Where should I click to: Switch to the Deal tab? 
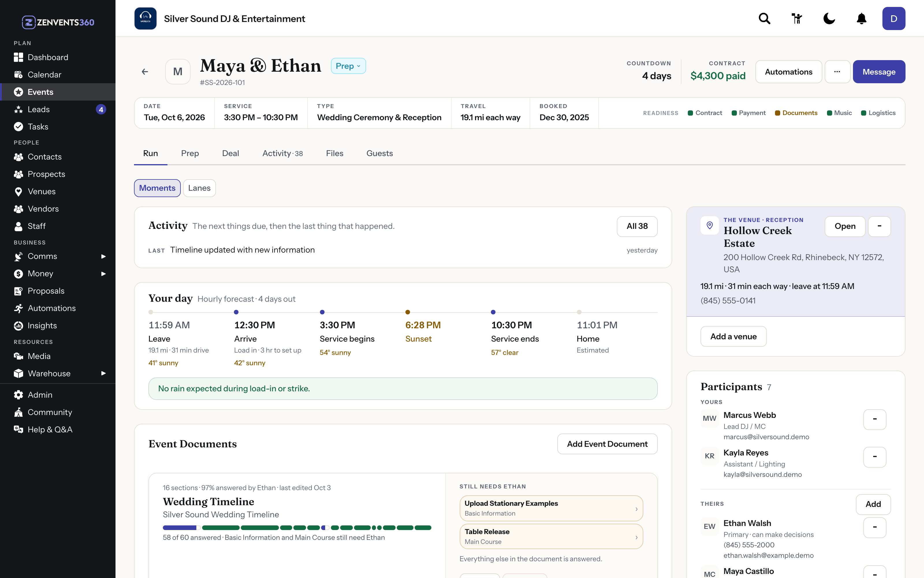click(231, 153)
